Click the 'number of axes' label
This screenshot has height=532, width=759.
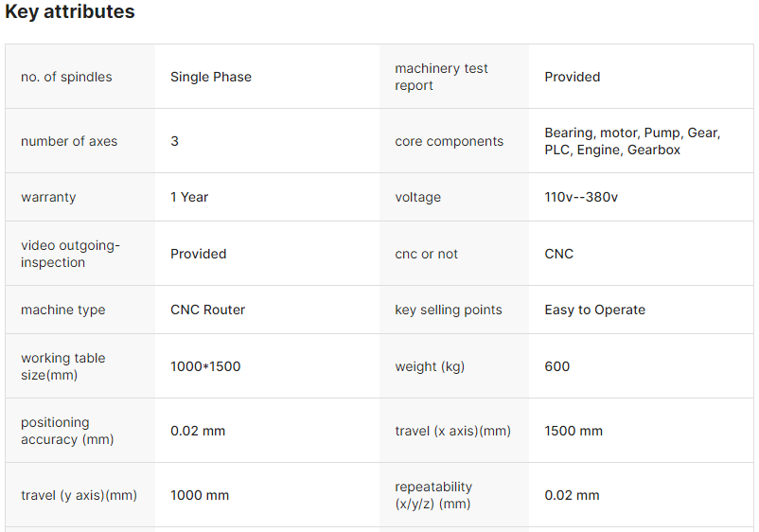tap(69, 141)
